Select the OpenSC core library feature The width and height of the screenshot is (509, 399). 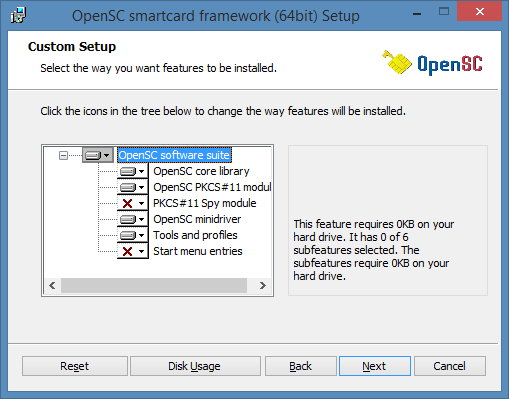pos(201,171)
